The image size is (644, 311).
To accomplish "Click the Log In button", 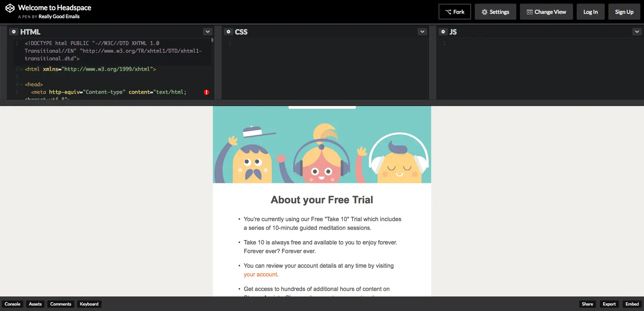I will tap(591, 12).
